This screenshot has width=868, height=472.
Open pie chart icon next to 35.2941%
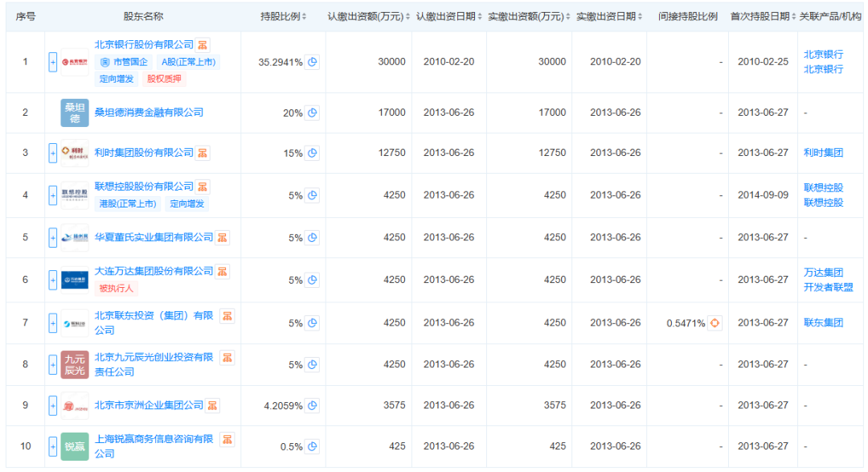pyautogui.click(x=312, y=62)
